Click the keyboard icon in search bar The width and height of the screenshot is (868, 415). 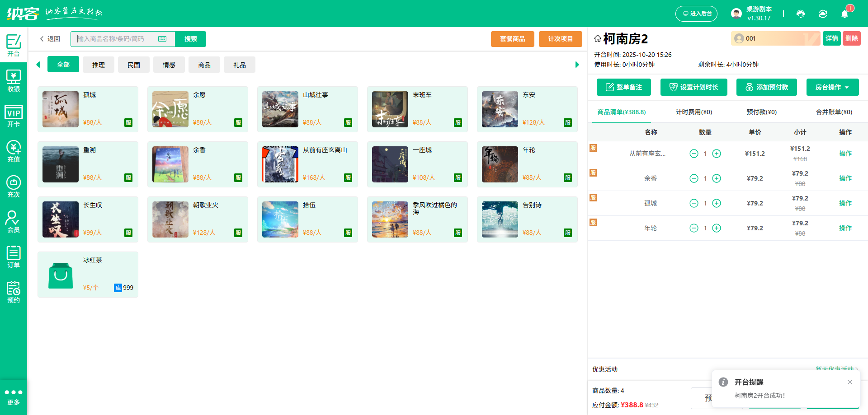(x=162, y=39)
